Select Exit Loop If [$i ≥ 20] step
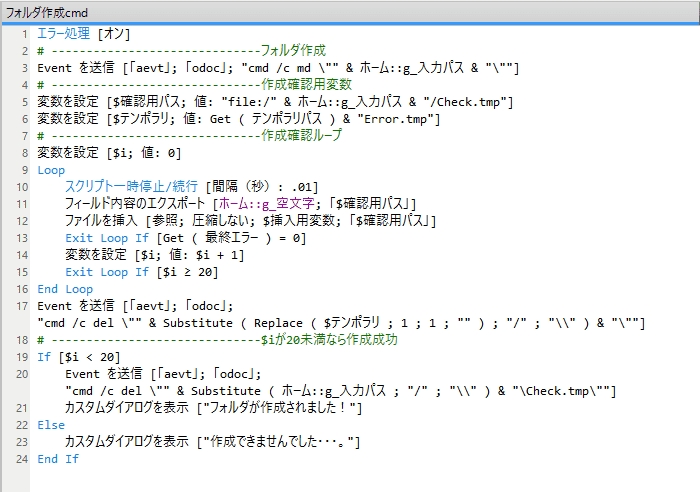Viewport: 700px width, 492px height. 142,272
